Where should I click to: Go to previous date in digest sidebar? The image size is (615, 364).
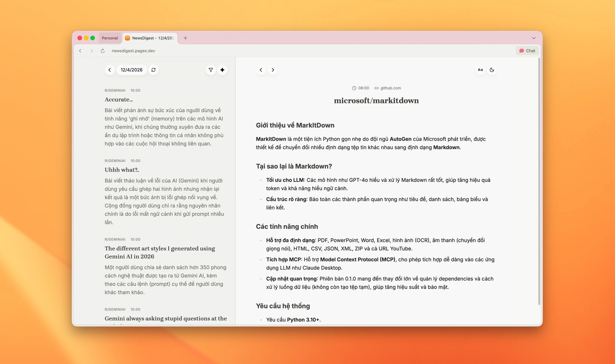pos(109,70)
